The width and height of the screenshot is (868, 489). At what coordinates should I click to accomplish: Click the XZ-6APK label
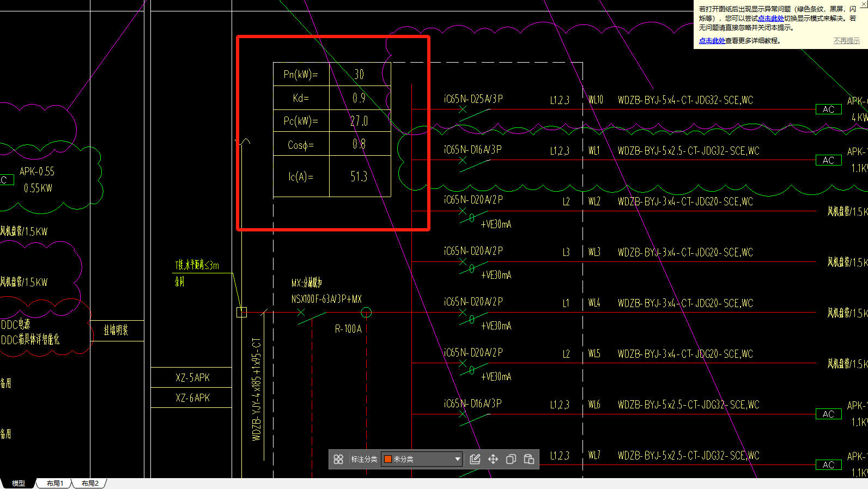(x=193, y=398)
